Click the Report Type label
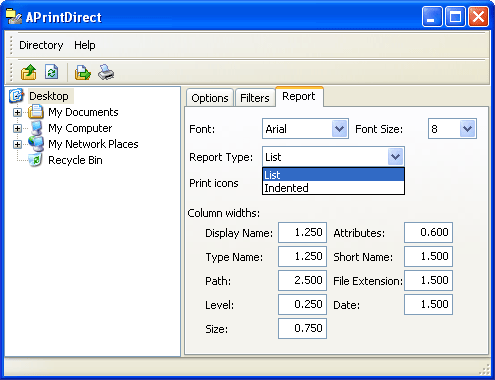Screen dimensions: 495x380 pyautogui.click(x=221, y=157)
